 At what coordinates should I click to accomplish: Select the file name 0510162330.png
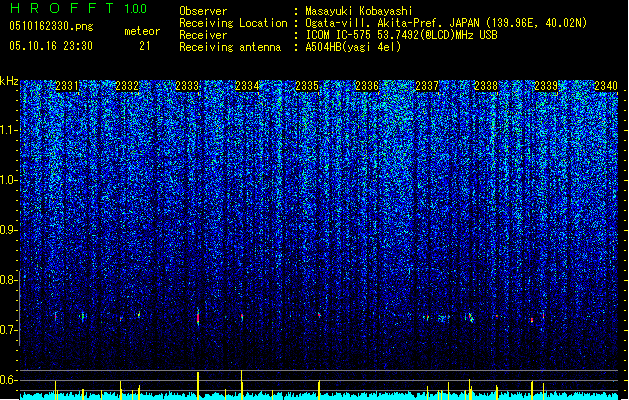51,26
